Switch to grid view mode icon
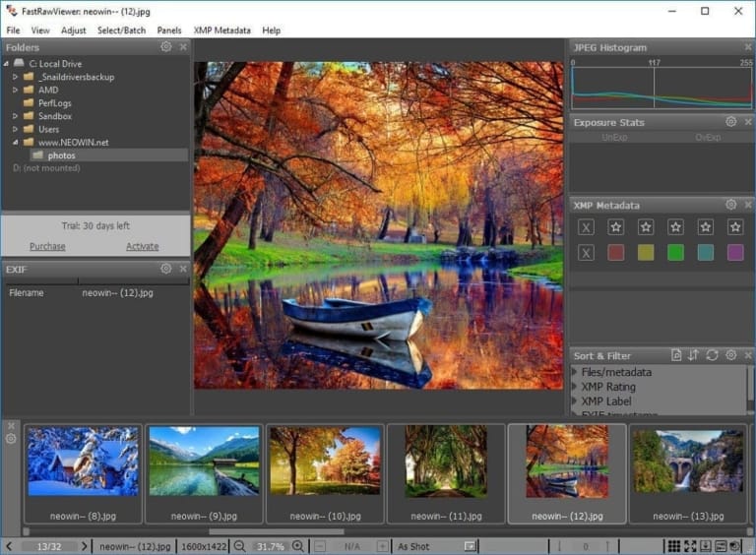 pyautogui.click(x=674, y=546)
